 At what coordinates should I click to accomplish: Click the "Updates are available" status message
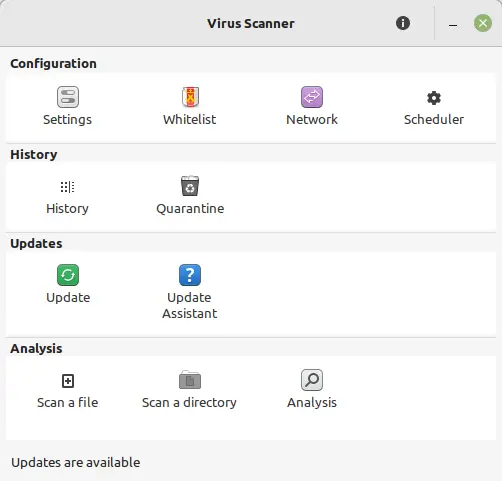pyautogui.click(x=76, y=463)
